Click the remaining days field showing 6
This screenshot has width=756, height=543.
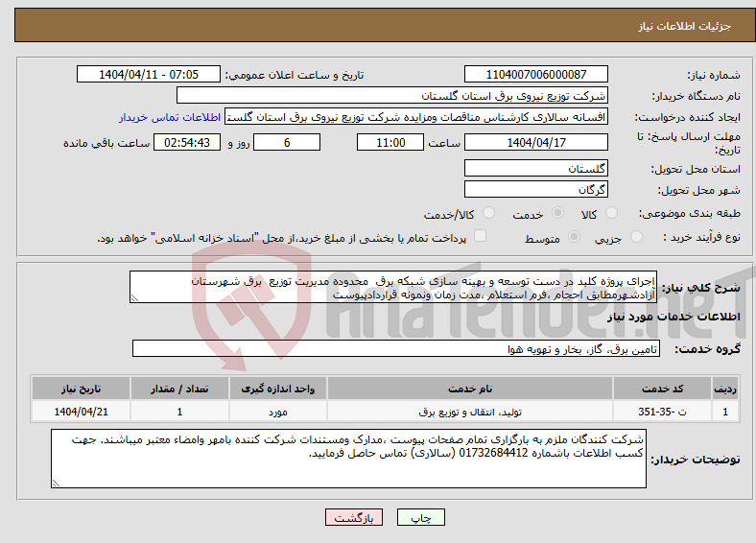point(287,142)
